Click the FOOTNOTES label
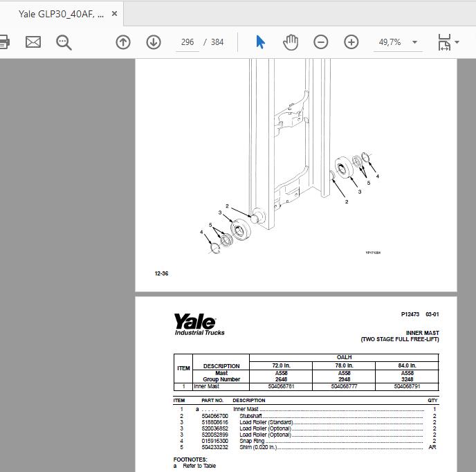The height and width of the screenshot is (472, 476). 190,460
